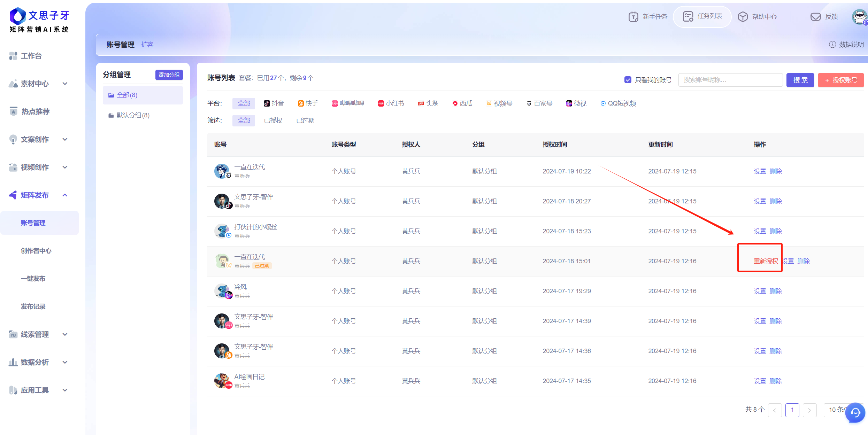Select the 已授权 filter tab
Image resolution: width=868 pixels, height=435 pixels.
click(x=273, y=121)
